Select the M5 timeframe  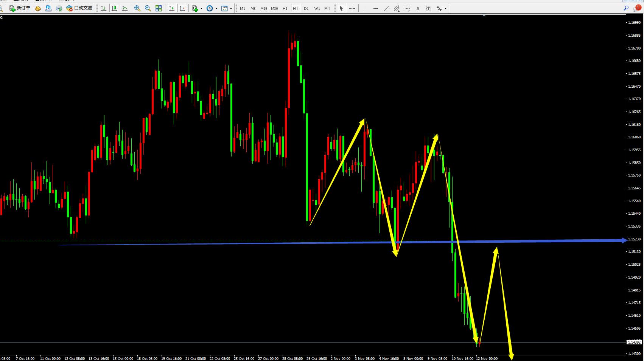click(x=253, y=8)
